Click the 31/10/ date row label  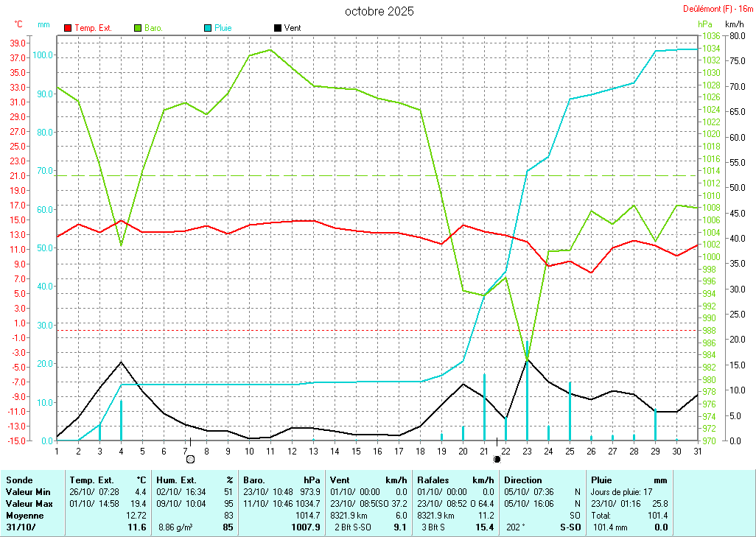click(x=21, y=527)
